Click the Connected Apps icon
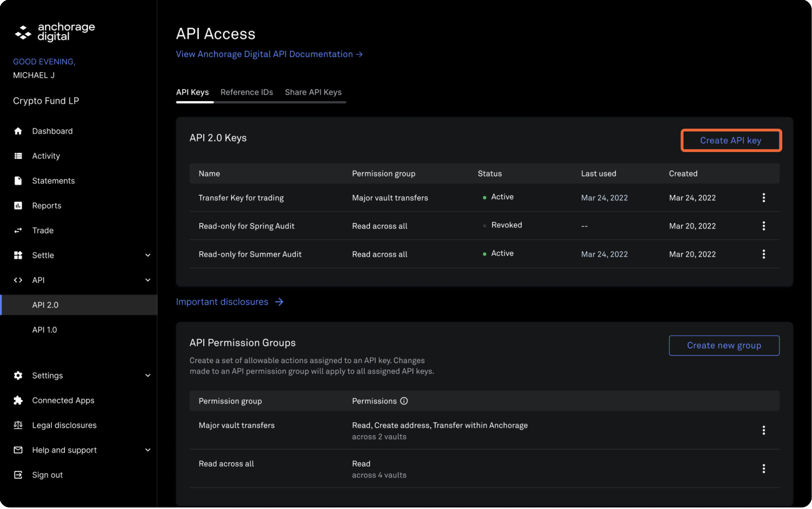Viewport: 812px width, 509px height. pos(18,400)
